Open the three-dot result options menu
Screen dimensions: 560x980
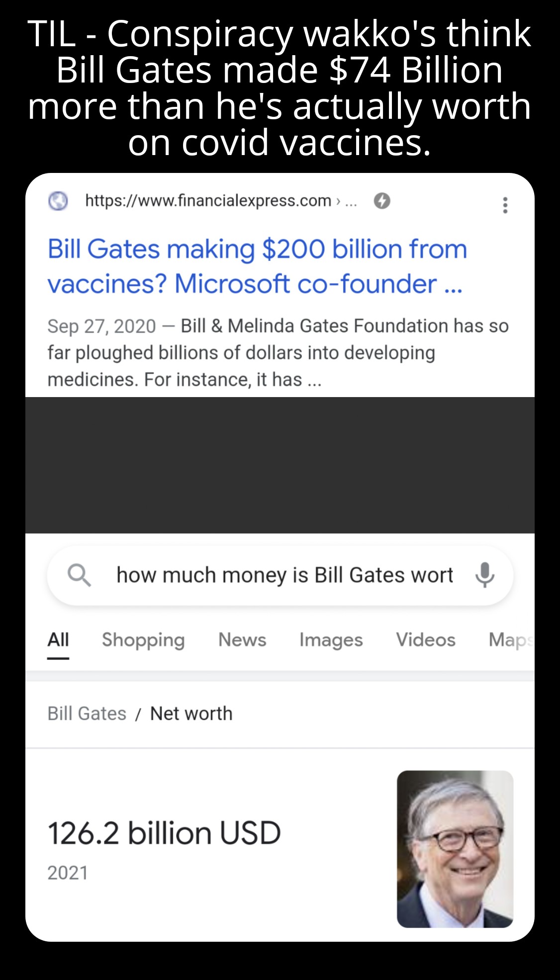[505, 205]
